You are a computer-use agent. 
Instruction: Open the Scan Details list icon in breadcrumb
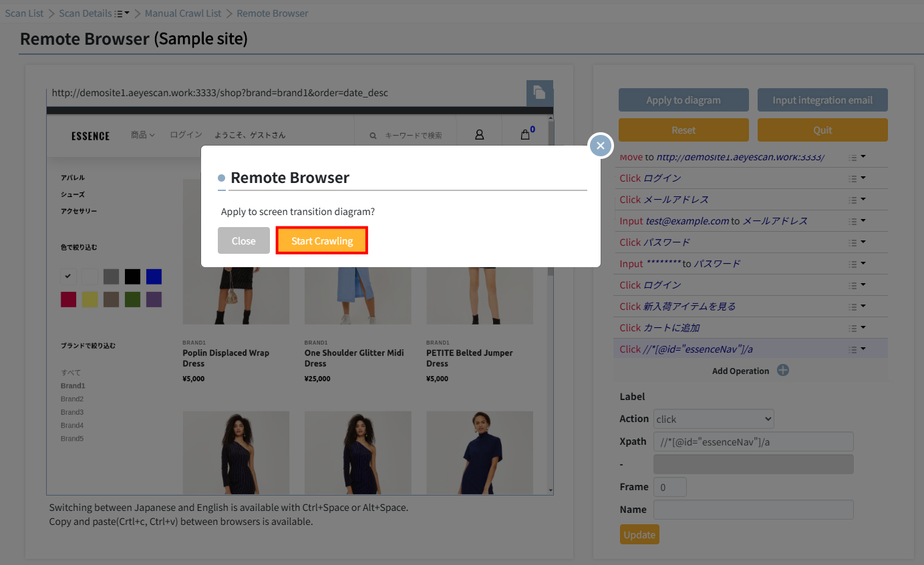click(x=119, y=13)
